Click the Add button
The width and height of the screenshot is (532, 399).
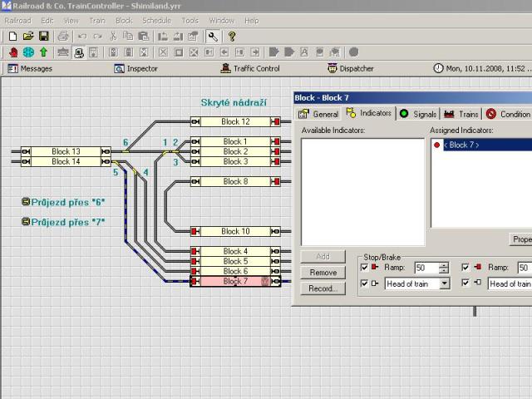[323, 257]
